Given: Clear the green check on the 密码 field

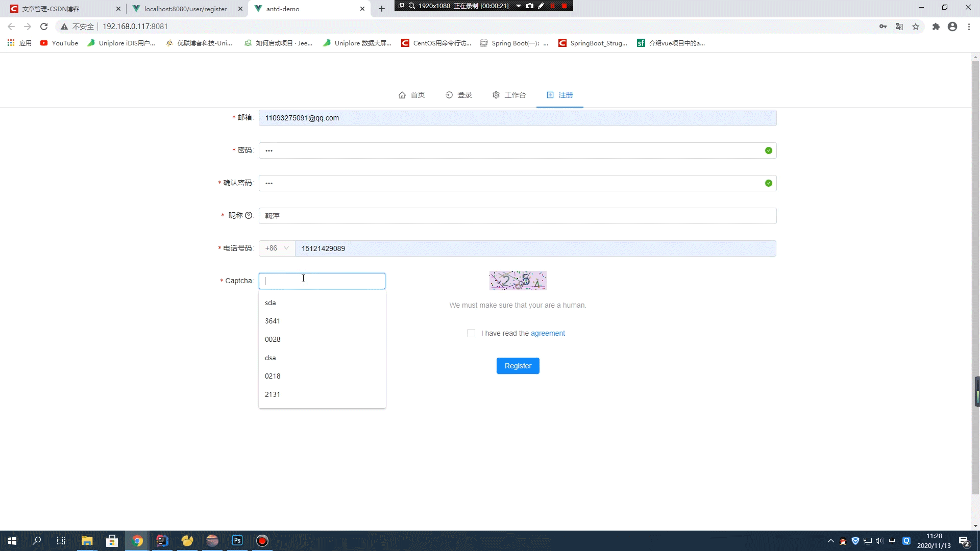Looking at the screenshot, I should [x=768, y=151].
